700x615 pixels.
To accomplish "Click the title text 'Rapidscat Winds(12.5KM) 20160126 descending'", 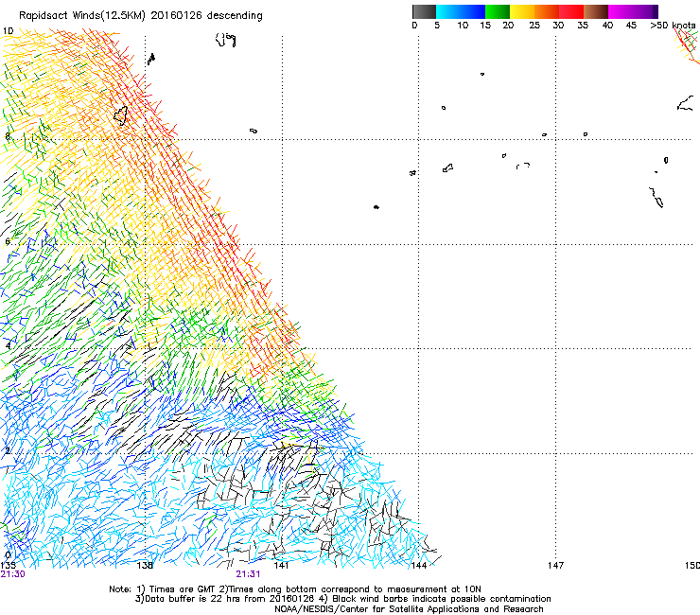I will pos(141,16).
